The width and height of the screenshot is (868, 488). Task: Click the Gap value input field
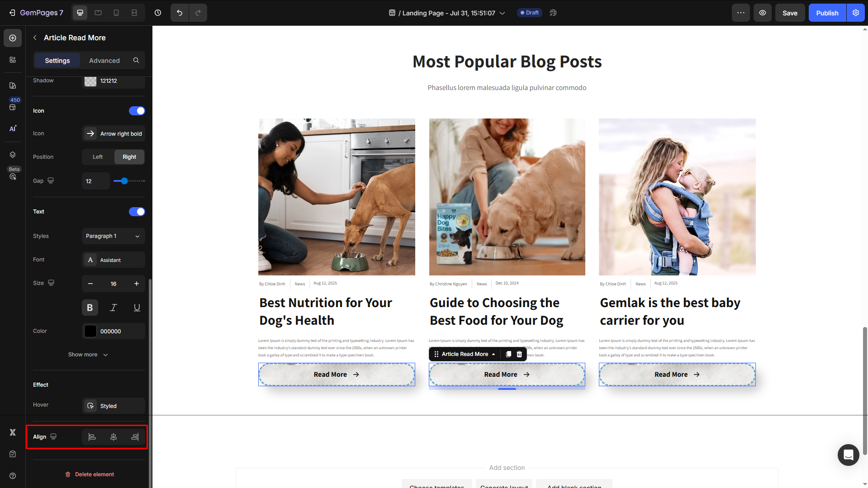point(95,181)
